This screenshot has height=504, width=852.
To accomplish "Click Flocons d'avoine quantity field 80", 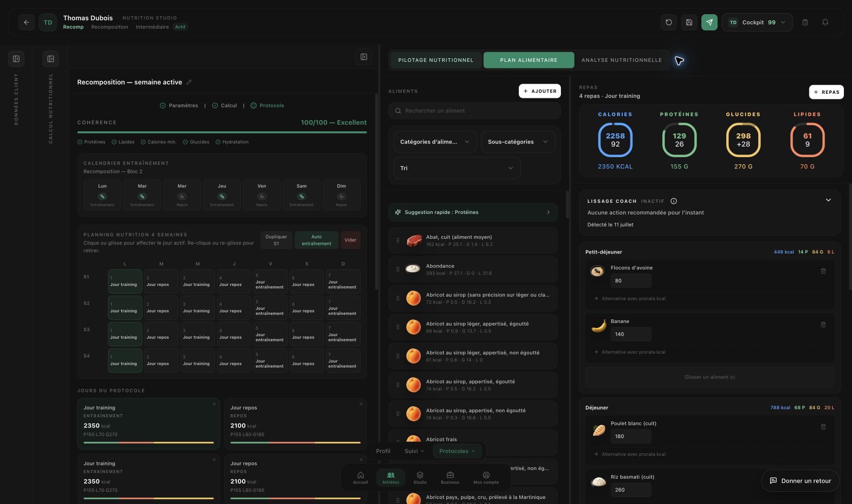I will pyautogui.click(x=631, y=280).
